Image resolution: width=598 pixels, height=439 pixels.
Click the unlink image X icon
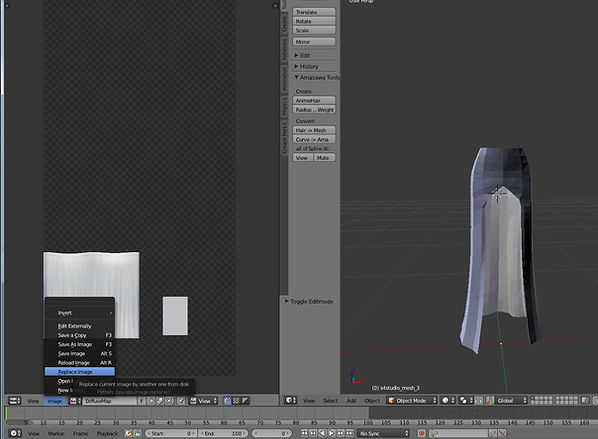pos(169,401)
